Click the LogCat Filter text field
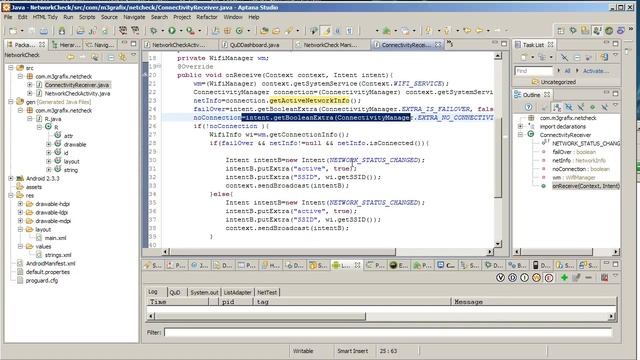640x360 pixels. (x=388, y=332)
